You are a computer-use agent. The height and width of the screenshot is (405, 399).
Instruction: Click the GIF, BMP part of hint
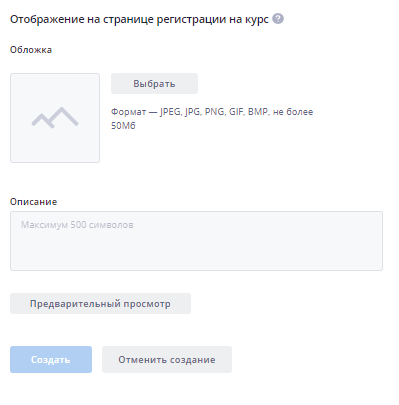(x=249, y=112)
